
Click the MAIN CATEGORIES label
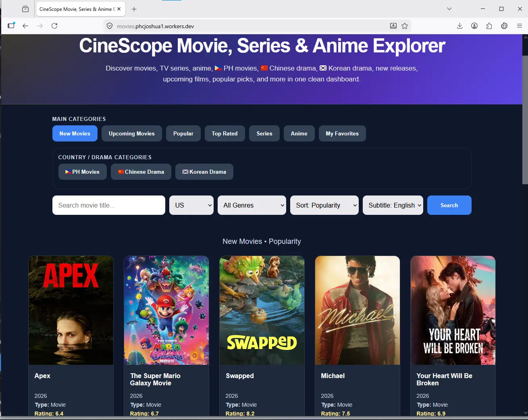click(x=79, y=119)
